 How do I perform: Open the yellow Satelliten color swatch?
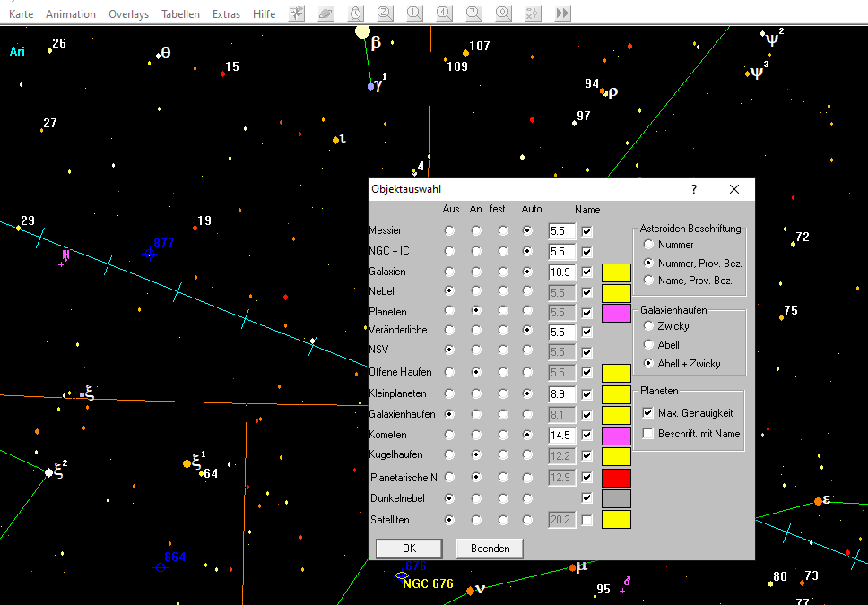point(616,519)
